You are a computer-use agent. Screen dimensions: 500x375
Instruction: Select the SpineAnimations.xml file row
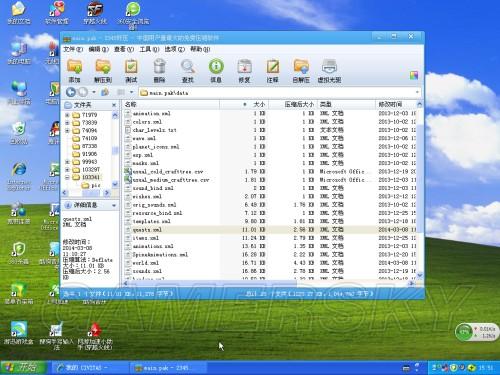coord(270,255)
